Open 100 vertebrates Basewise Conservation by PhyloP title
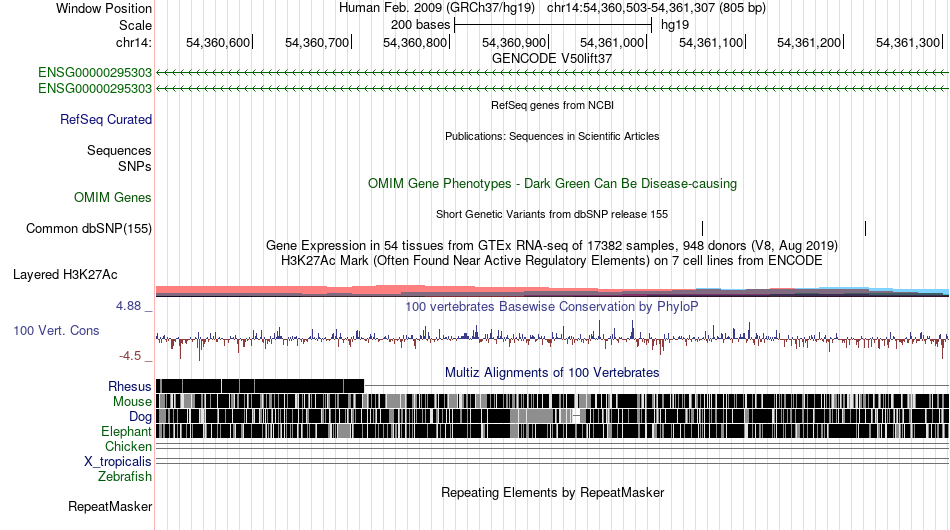This screenshot has width=950, height=530. tap(552, 306)
